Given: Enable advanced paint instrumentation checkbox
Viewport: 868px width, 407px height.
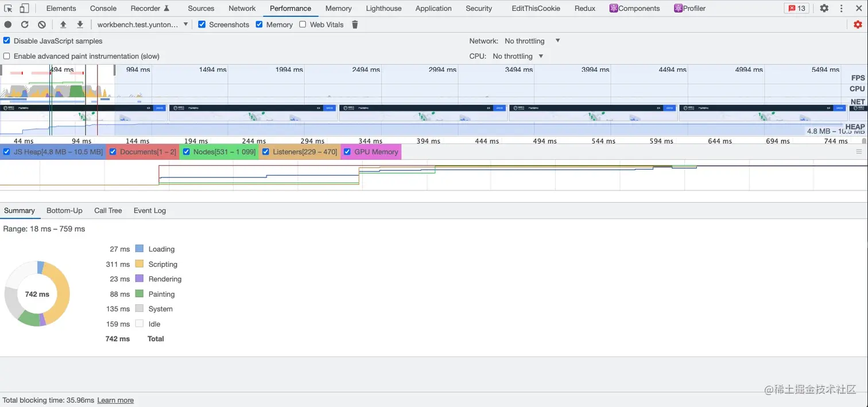Looking at the screenshot, I should click(7, 56).
